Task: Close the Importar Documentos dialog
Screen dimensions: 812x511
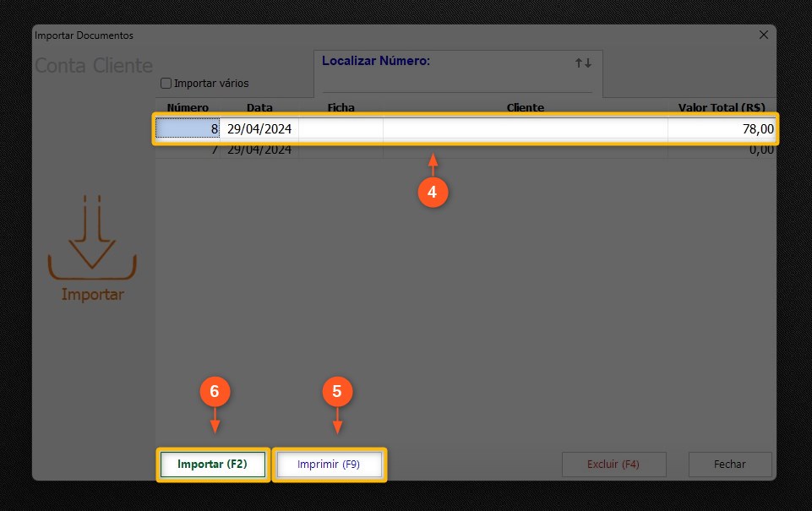Action: [x=763, y=35]
